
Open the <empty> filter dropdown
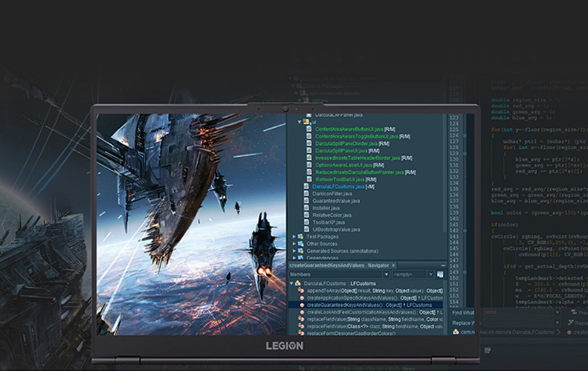point(430,275)
